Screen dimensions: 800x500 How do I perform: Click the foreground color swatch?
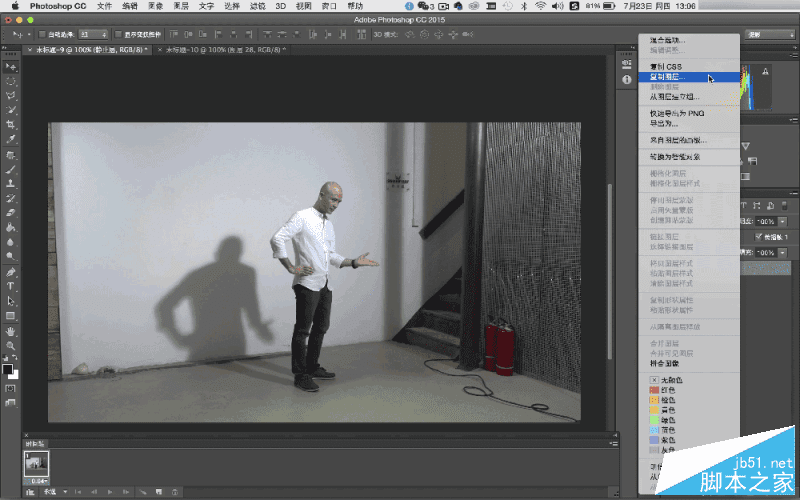coord(7,369)
